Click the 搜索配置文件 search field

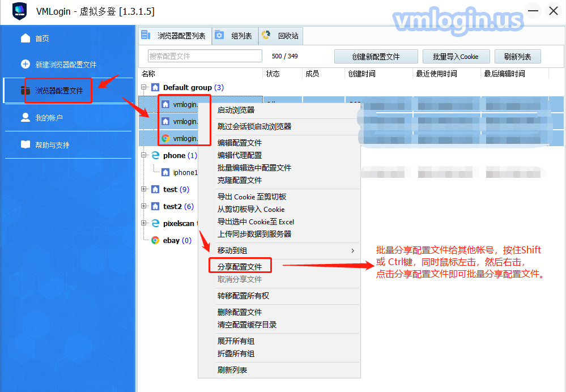pyautogui.click(x=205, y=56)
